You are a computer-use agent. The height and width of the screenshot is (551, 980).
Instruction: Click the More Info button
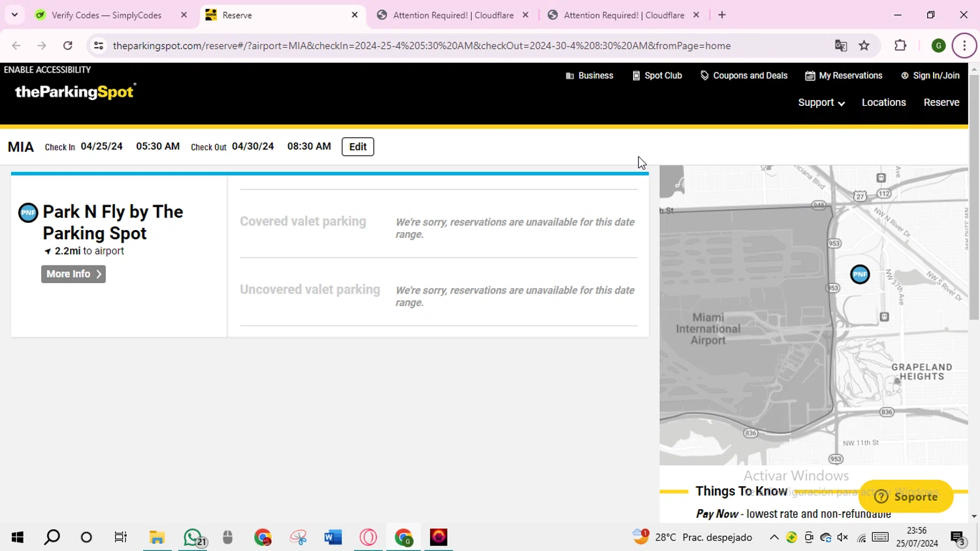(x=73, y=275)
